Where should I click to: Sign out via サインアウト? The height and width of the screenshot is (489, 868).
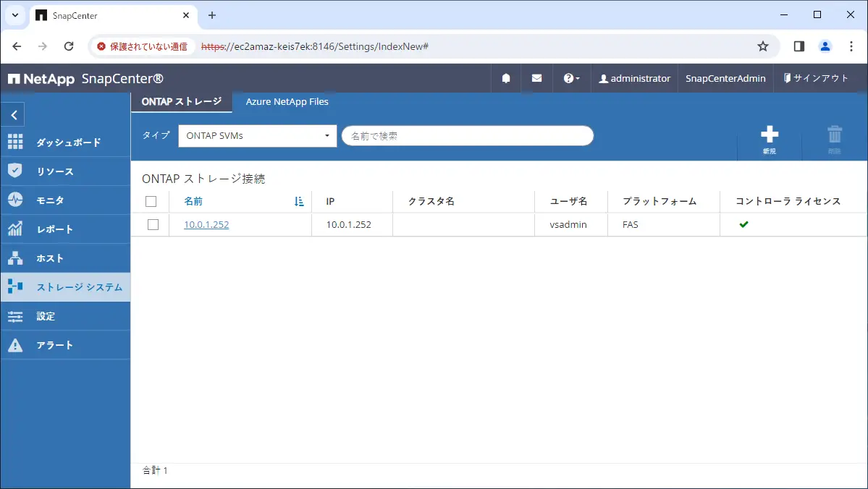[x=816, y=78]
